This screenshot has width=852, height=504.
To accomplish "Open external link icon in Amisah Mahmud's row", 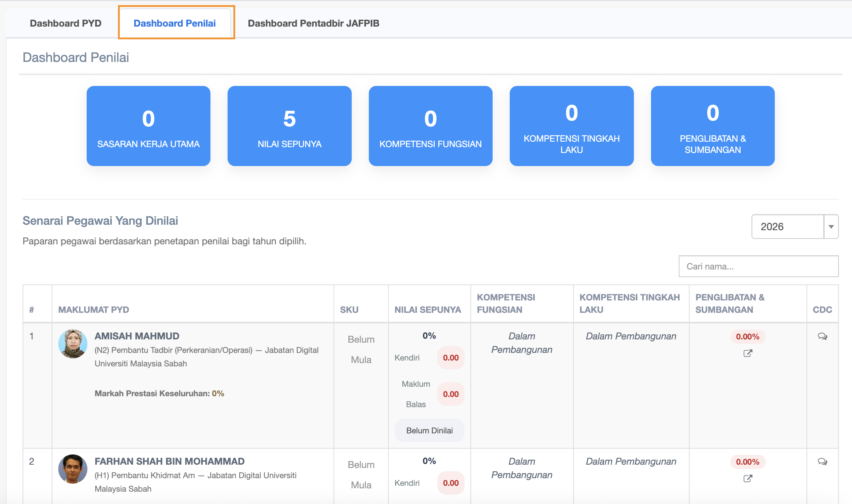I will tap(748, 353).
